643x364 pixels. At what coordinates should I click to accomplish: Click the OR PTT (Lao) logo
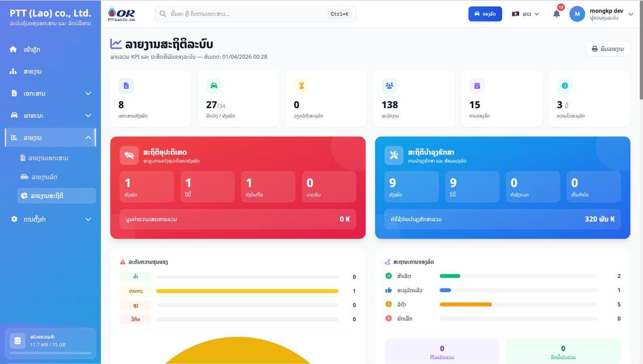click(x=122, y=14)
